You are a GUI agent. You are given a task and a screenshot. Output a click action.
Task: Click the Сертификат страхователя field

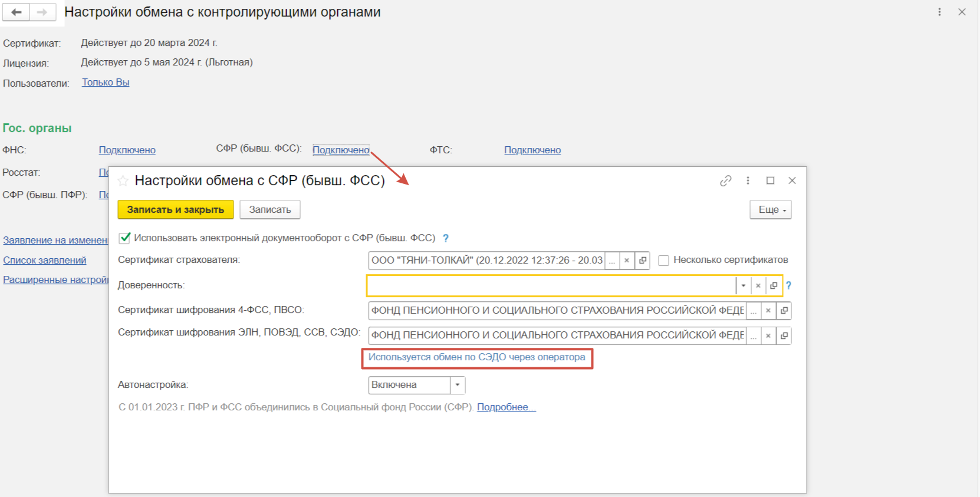(x=486, y=260)
